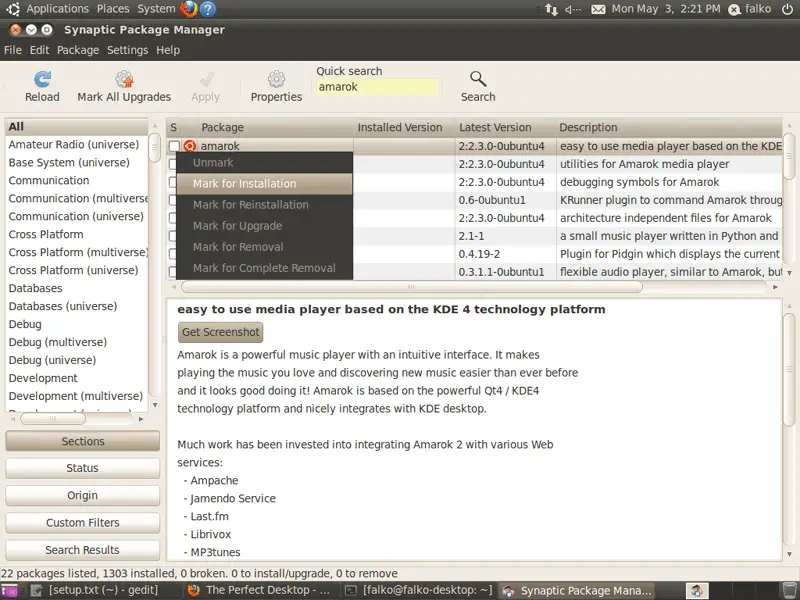Image resolution: width=800 pixels, height=600 pixels.
Task: Select Mark for Reinstallation in the context menu
Action: (264, 205)
